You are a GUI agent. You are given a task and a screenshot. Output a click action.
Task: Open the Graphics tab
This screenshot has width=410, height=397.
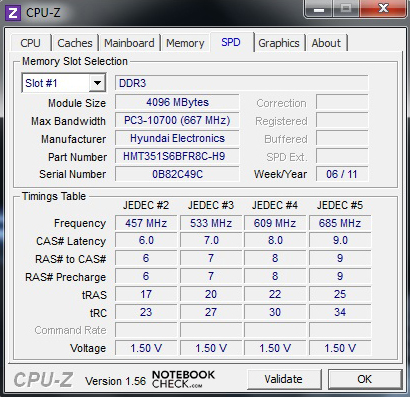point(279,43)
